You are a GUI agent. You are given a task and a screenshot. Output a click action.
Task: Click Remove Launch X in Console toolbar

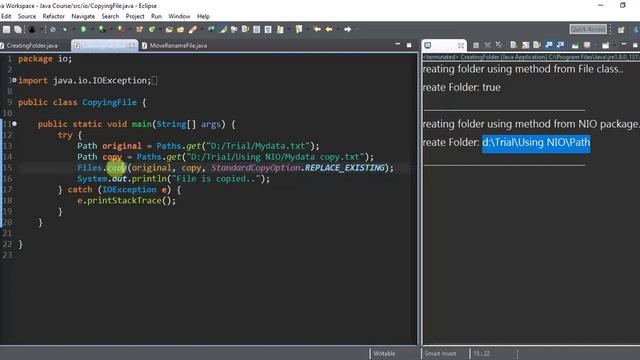488,45
